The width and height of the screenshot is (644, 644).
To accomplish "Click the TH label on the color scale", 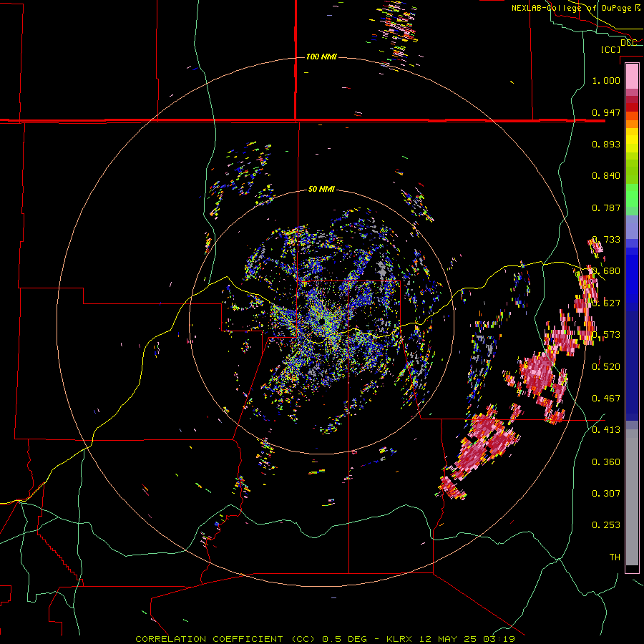I will (x=615, y=557).
